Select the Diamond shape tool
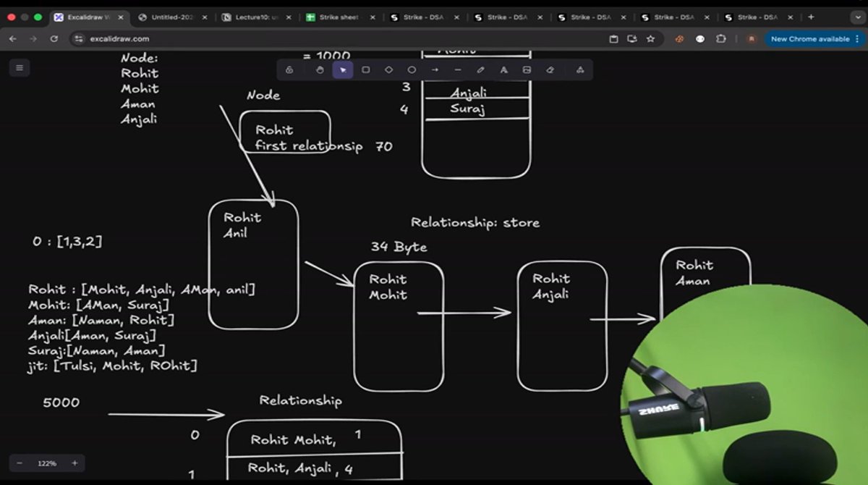This screenshot has width=868, height=485. click(x=388, y=70)
